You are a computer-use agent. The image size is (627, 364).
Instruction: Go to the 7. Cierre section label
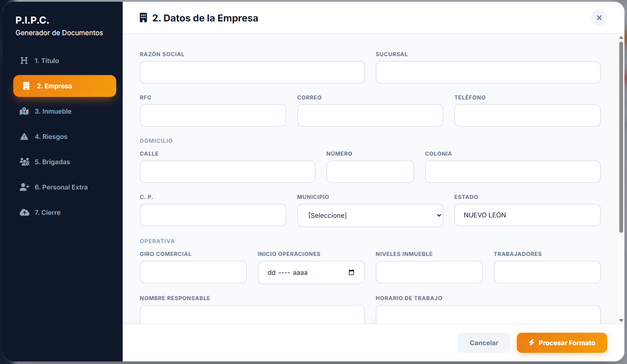tap(48, 212)
